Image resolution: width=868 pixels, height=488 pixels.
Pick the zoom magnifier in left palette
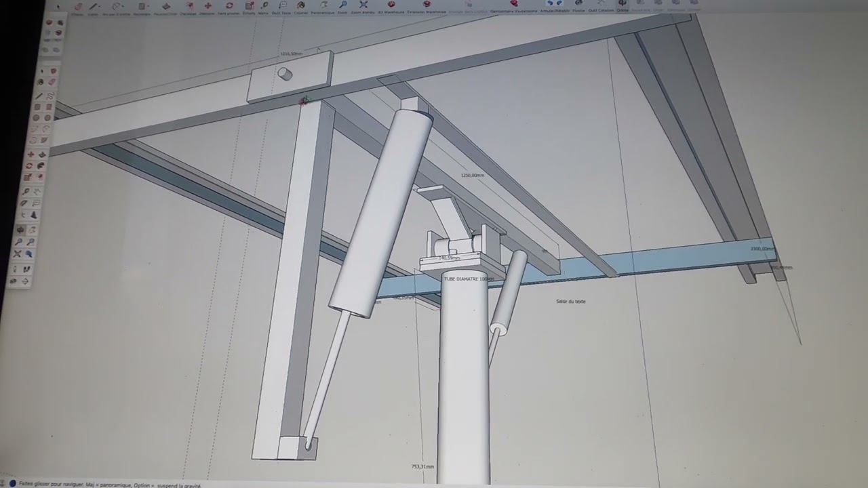(18, 242)
